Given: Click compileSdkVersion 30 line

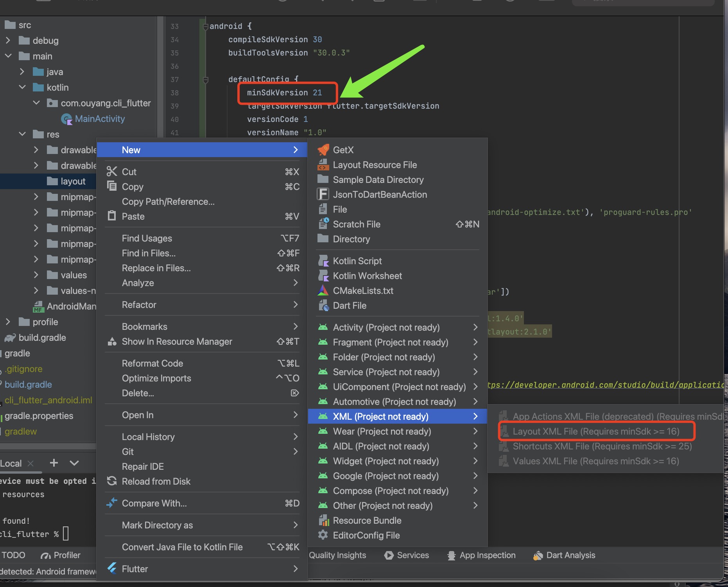Looking at the screenshot, I should click(275, 39).
